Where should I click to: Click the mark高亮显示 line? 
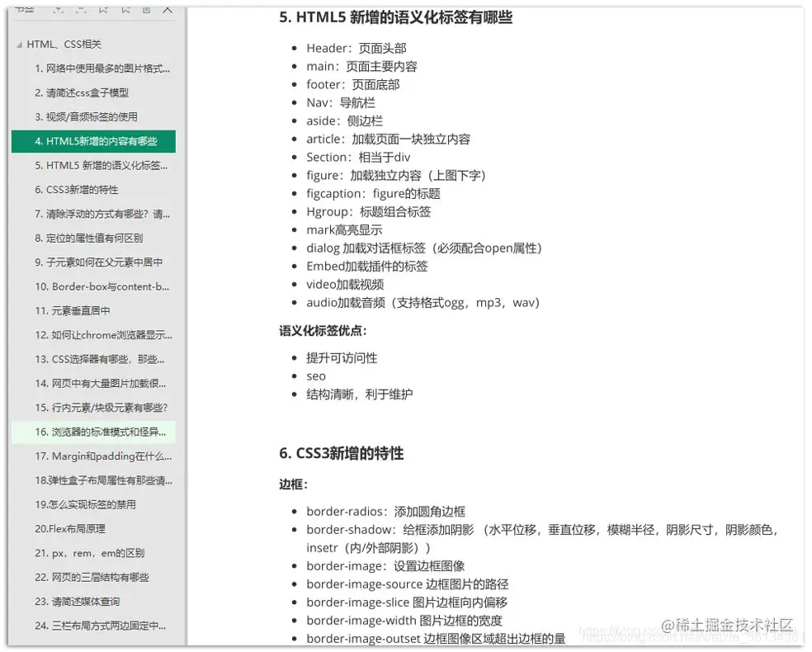point(344,230)
